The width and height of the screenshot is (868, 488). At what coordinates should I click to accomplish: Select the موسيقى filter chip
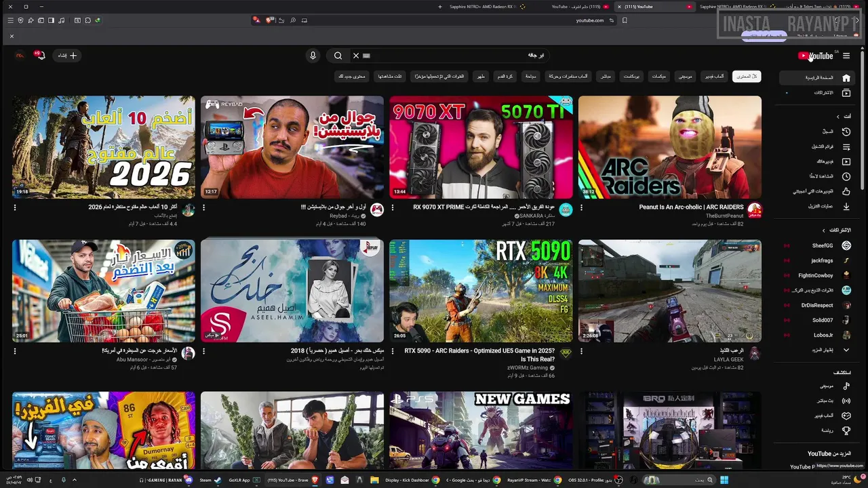pyautogui.click(x=686, y=77)
